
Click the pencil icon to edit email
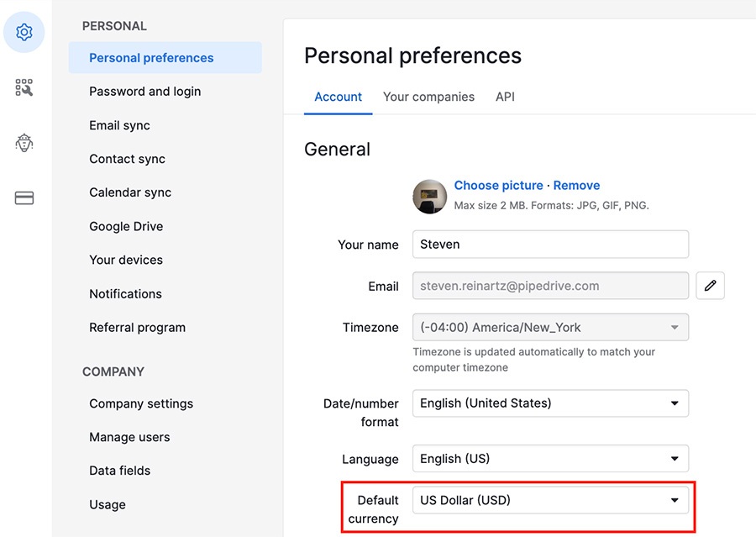710,286
